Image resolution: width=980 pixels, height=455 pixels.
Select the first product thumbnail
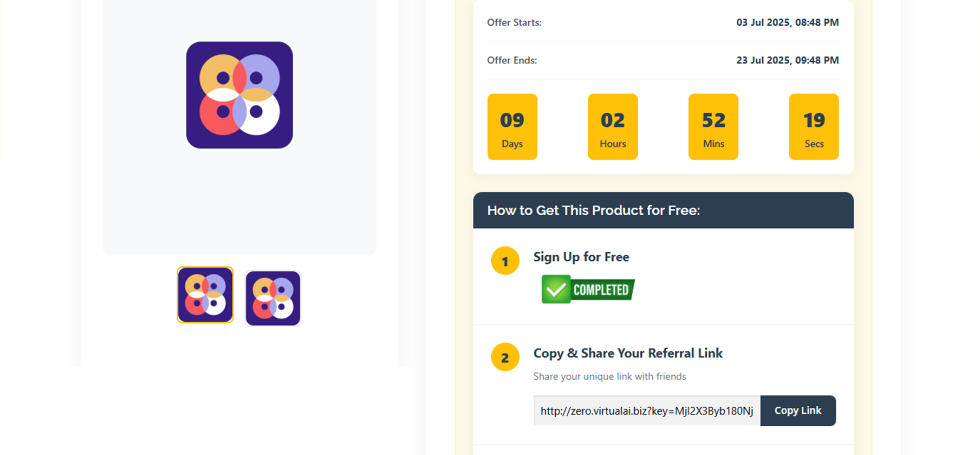(x=205, y=295)
